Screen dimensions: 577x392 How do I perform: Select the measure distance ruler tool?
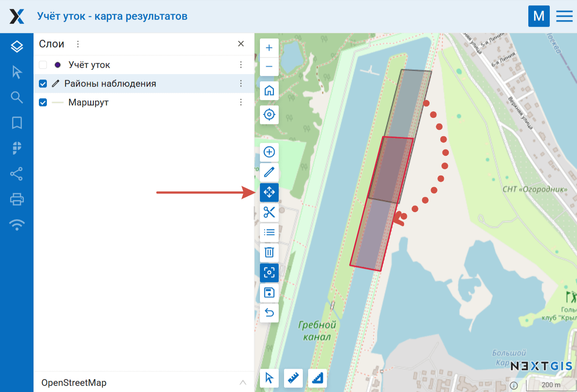point(293,378)
